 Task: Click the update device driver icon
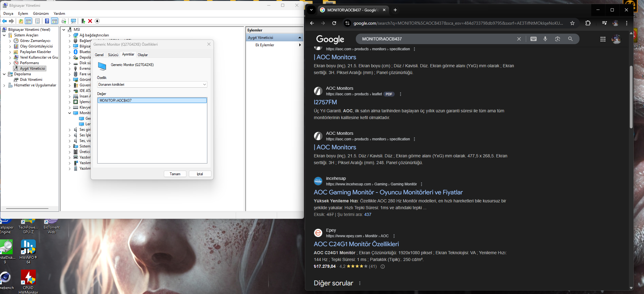point(83,21)
